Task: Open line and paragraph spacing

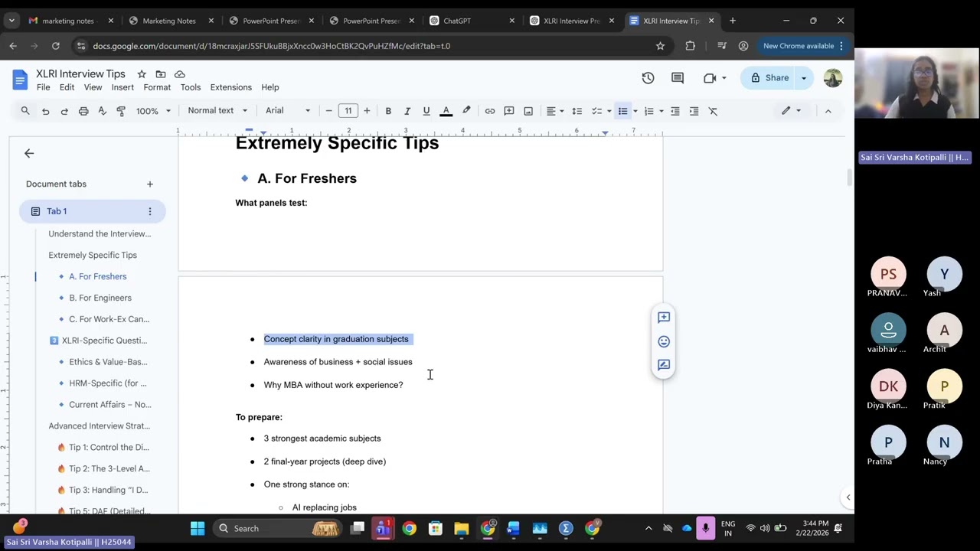Action: click(x=577, y=111)
